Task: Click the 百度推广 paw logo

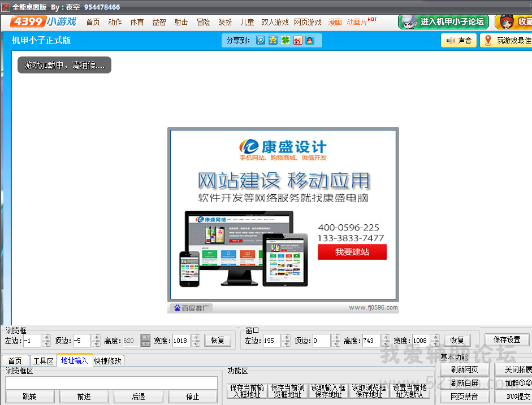Action: 191,308
